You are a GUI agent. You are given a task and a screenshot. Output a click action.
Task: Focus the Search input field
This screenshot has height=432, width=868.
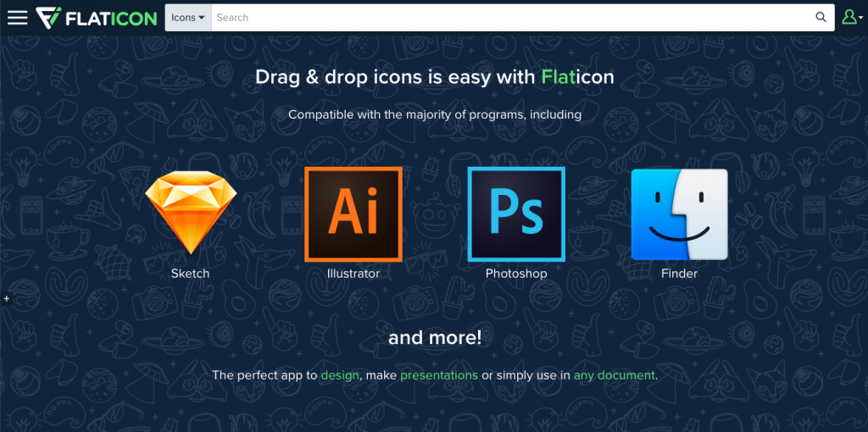pos(509,17)
